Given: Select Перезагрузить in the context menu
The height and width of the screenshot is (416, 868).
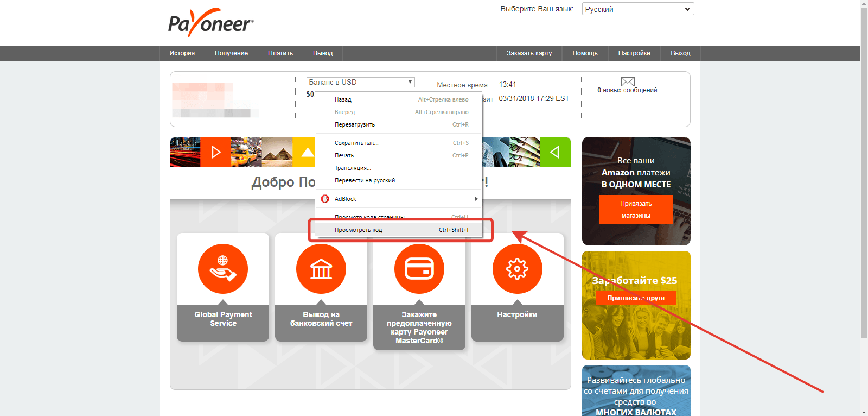Looking at the screenshot, I should [399, 124].
